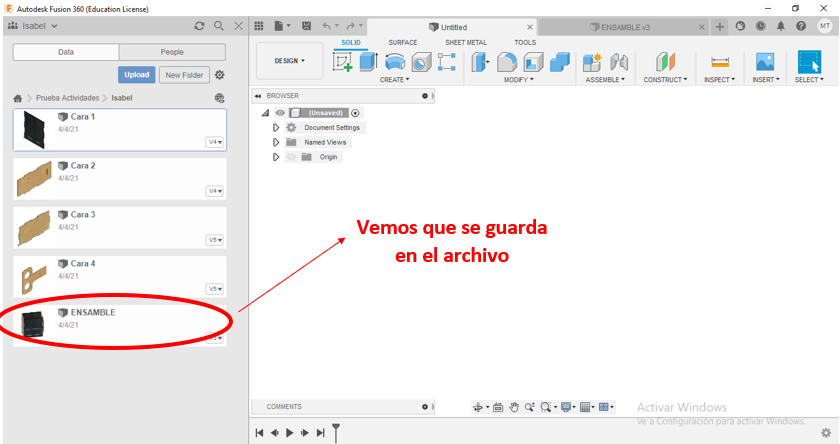Click the Insert image icon
840x444 pixels.
(765, 62)
